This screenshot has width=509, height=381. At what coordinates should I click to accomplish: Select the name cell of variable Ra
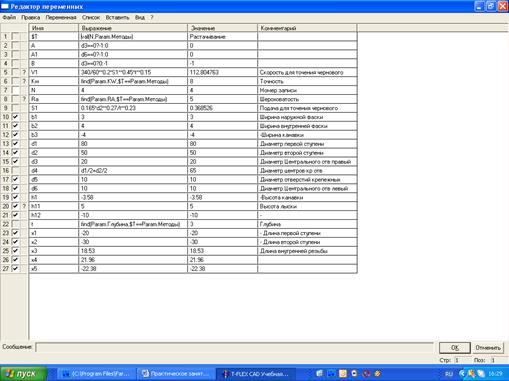pos(54,99)
